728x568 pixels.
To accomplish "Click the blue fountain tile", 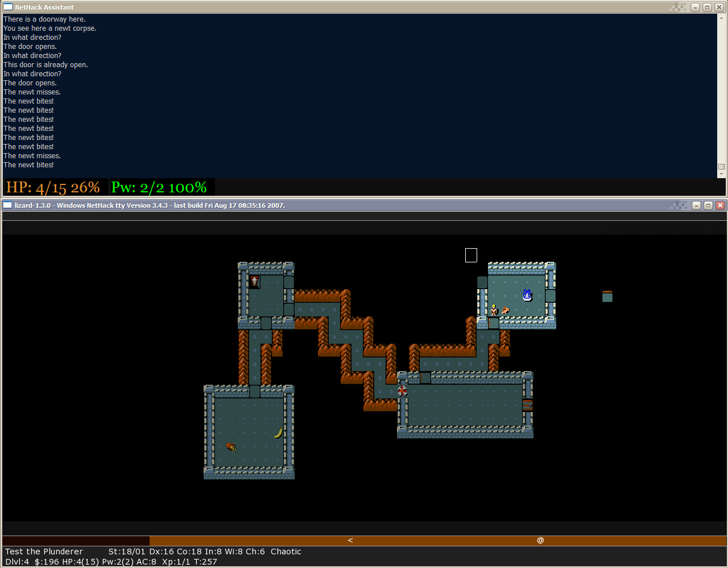I will [527, 295].
